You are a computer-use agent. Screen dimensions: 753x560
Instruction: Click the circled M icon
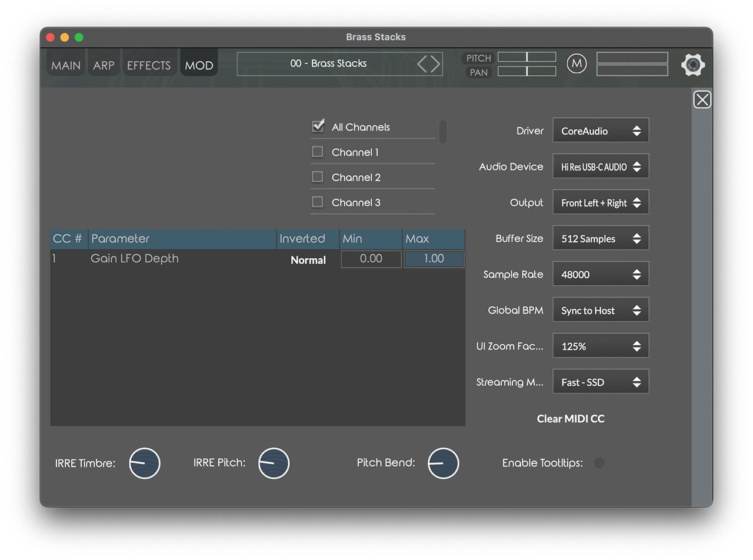point(577,64)
